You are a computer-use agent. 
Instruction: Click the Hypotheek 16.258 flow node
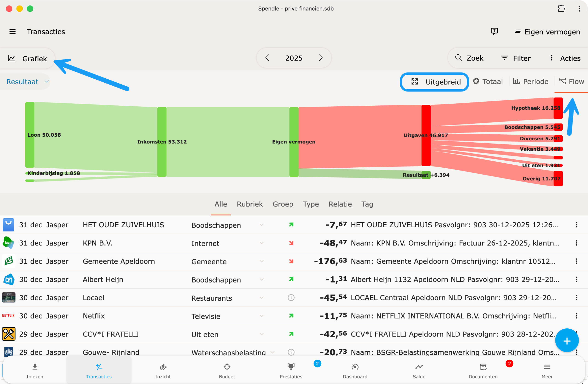click(x=558, y=108)
